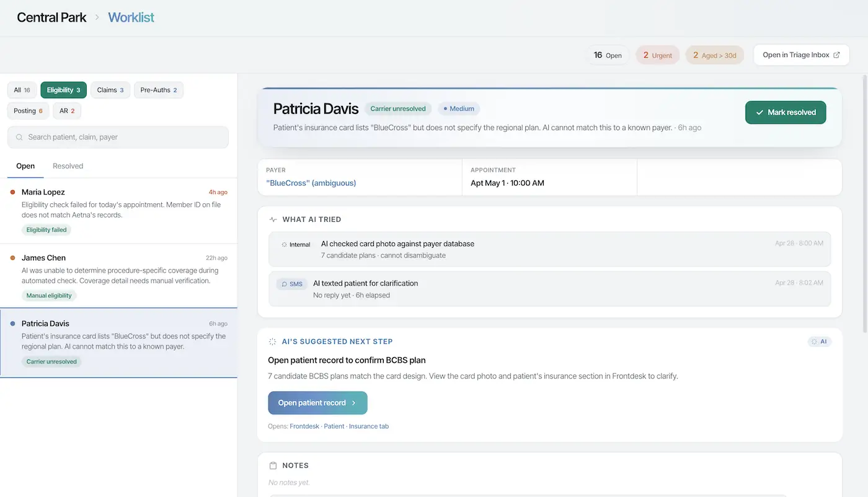This screenshot has width=868, height=497.
Task: Click the breadcrumb chevron after Central Park
Action: point(97,17)
